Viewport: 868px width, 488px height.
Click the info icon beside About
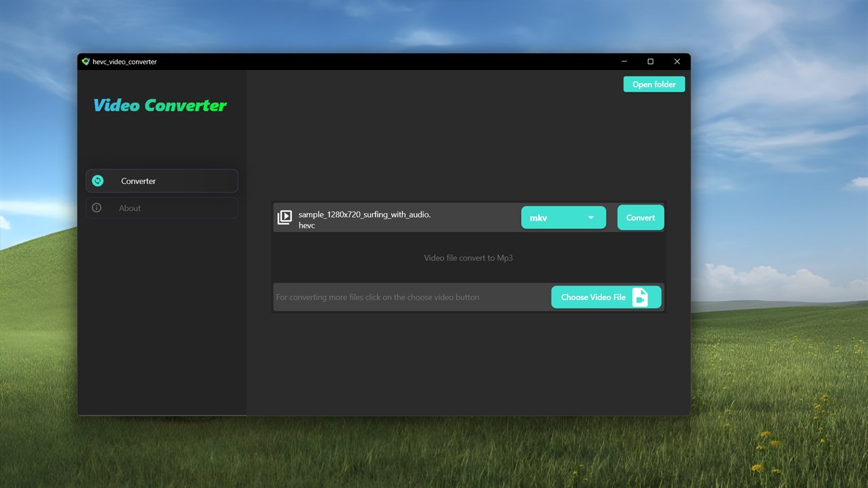point(96,208)
